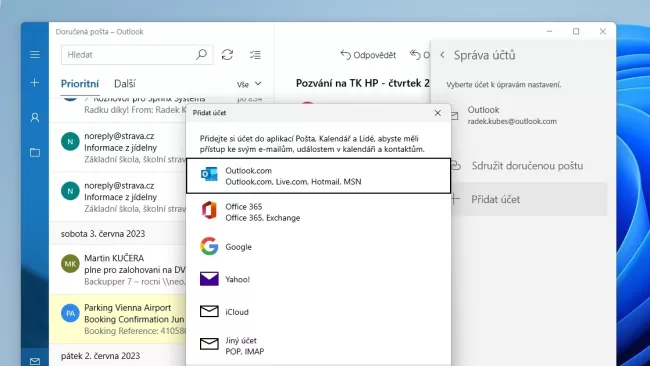Open the Martin KUČERA email
Image resolution: width=650 pixels, height=366 pixels.
(x=118, y=270)
